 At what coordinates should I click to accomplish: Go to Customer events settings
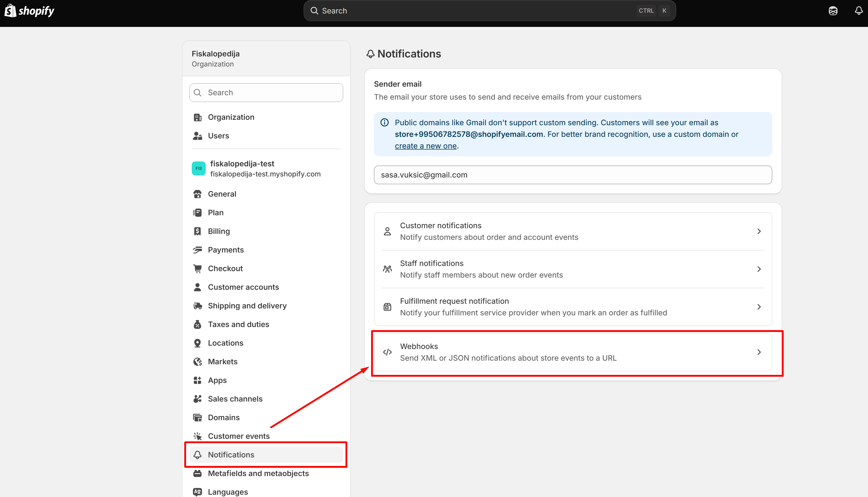(x=266, y=436)
